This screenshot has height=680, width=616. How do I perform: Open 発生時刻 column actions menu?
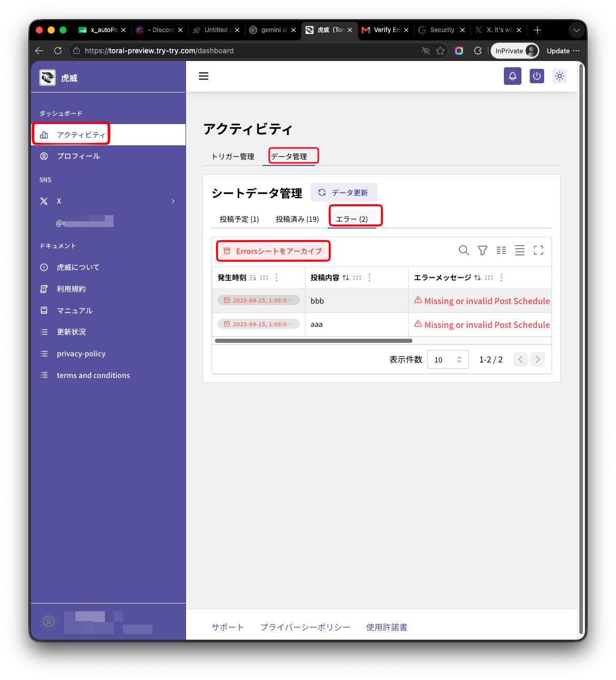tap(276, 278)
